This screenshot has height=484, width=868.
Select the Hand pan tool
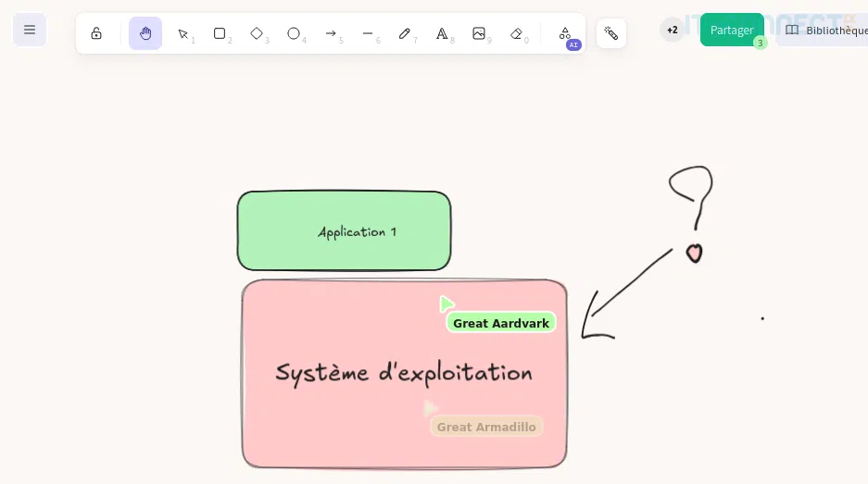(x=145, y=33)
